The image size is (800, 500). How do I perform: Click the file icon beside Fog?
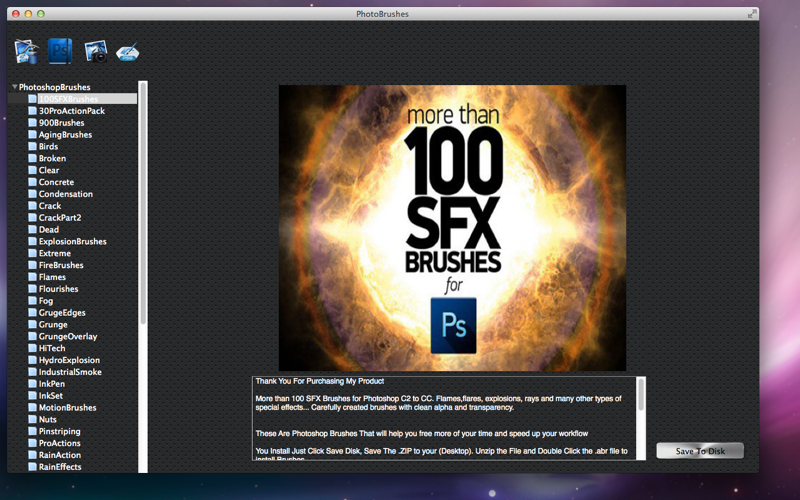[32, 301]
